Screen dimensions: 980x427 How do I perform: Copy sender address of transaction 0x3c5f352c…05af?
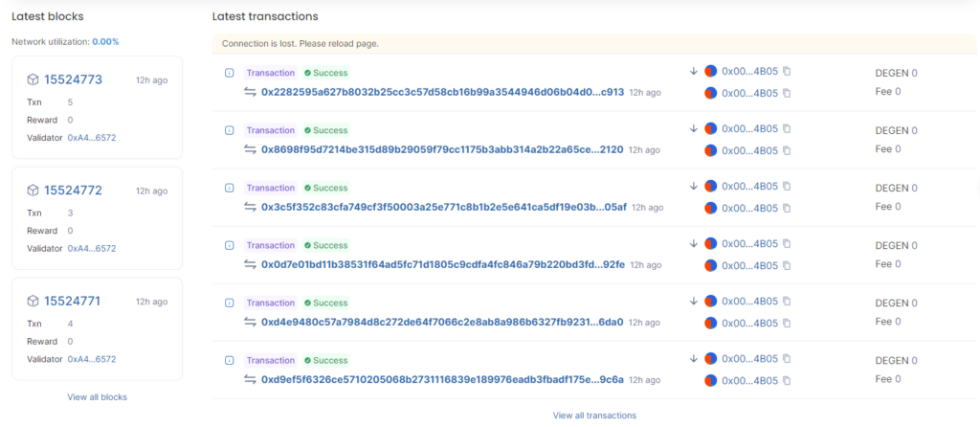tap(787, 187)
